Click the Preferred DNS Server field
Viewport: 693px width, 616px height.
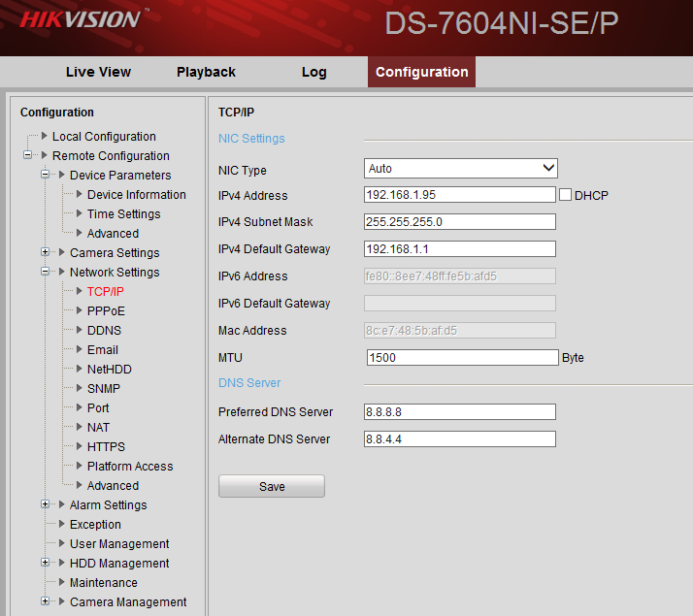click(x=459, y=412)
